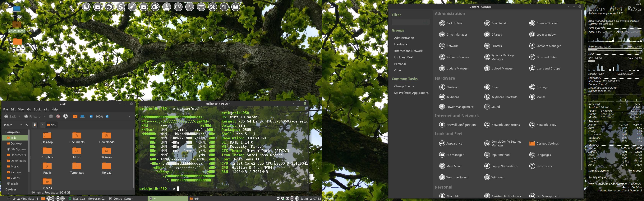Click Set Preferred Applications

coord(411,93)
